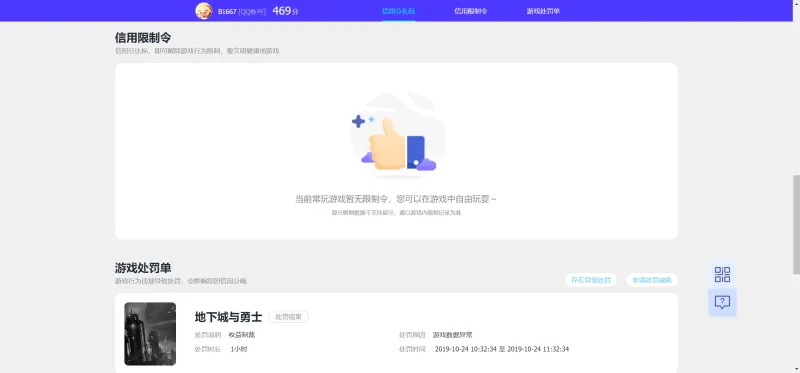
Task: Click the page vertical scrollbar thumb
Action: [x=796, y=225]
